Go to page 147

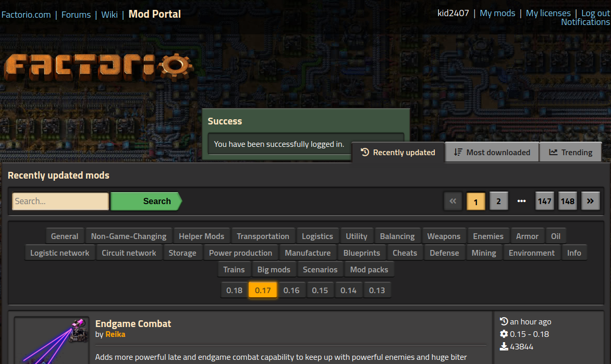pyautogui.click(x=544, y=202)
